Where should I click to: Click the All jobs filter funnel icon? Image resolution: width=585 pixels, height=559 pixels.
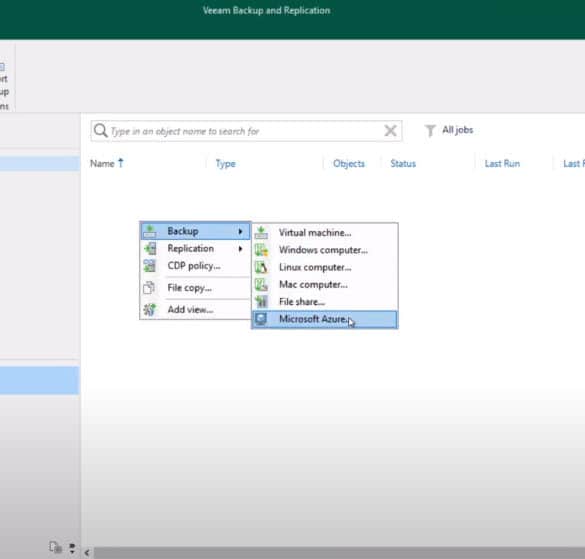click(430, 131)
